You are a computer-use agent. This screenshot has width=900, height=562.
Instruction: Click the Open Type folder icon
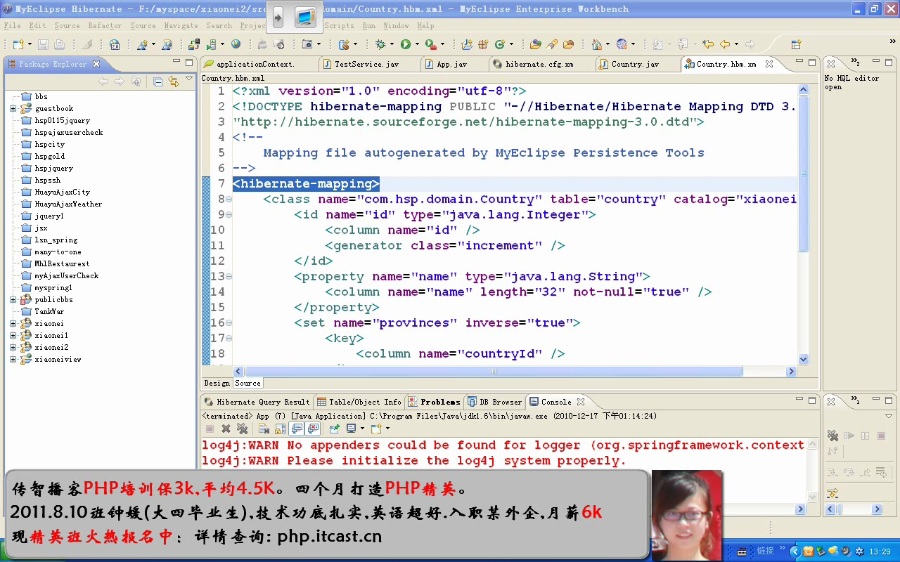click(536, 44)
